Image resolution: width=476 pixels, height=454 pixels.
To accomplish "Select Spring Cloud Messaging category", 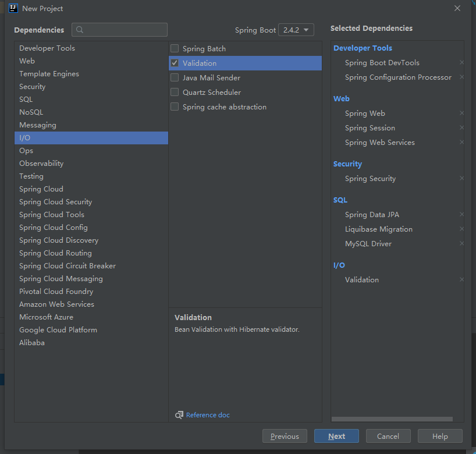I will (91, 279).
